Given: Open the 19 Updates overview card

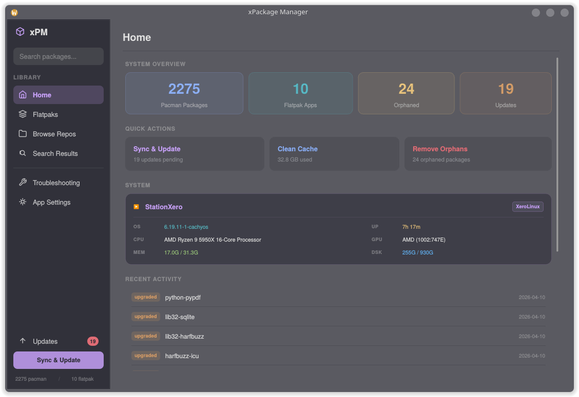Looking at the screenshot, I should click(x=506, y=93).
